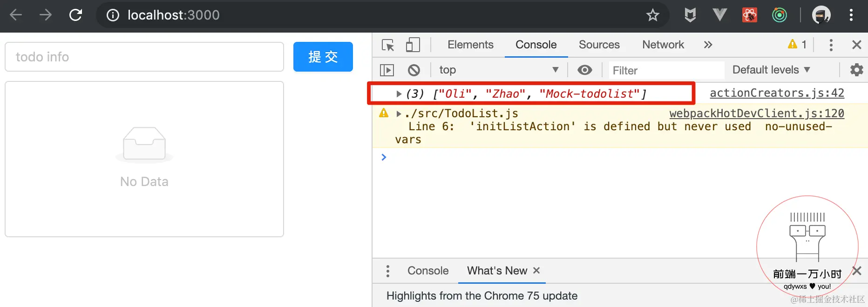This screenshot has height=307, width=868.
Task: Open the Chrome profile avatar
Action: coord(821,15)
